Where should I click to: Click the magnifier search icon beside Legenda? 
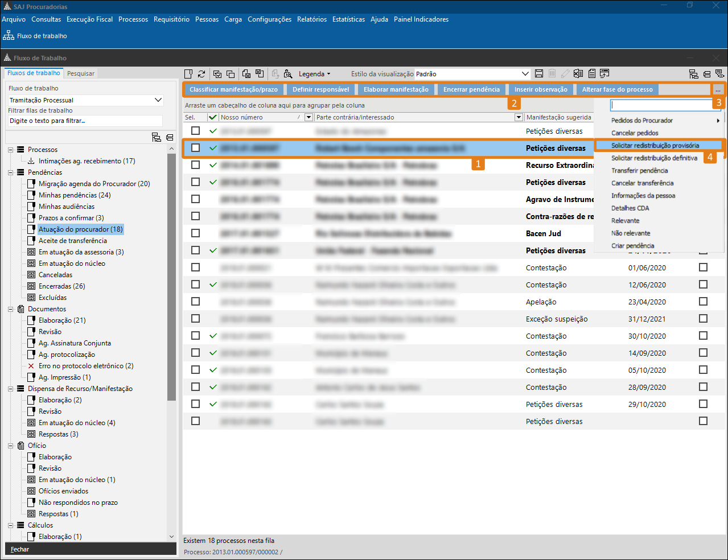click(288, 74)
